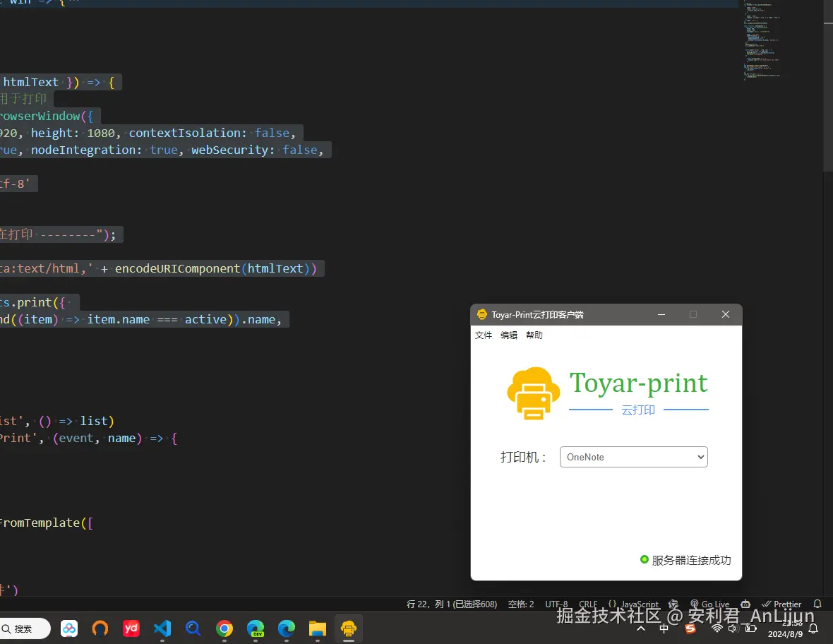Open Visual Studio Code from the taskbar
This screenshot has height=644, width=833.
pos(162,628)
